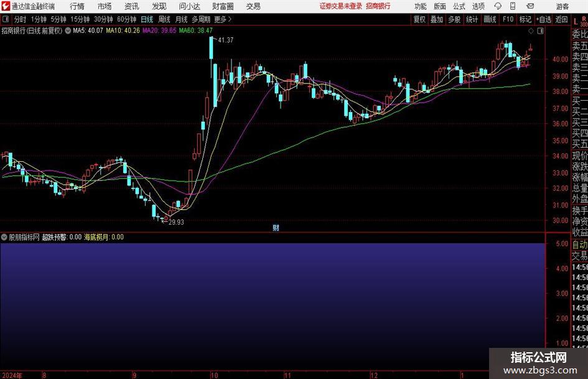The height and width of the screenshot is (379, 588).
Task: Click the 41.37 high price label
Action: tap(225, 40)
